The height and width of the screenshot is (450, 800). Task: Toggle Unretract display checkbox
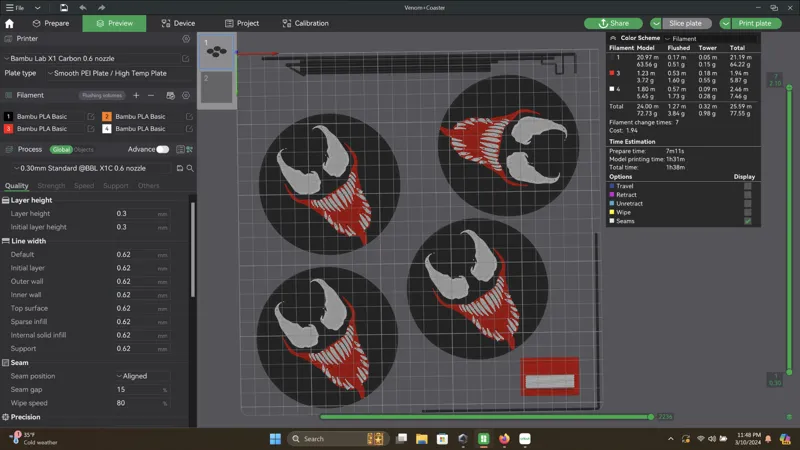(x=747, y=204)
